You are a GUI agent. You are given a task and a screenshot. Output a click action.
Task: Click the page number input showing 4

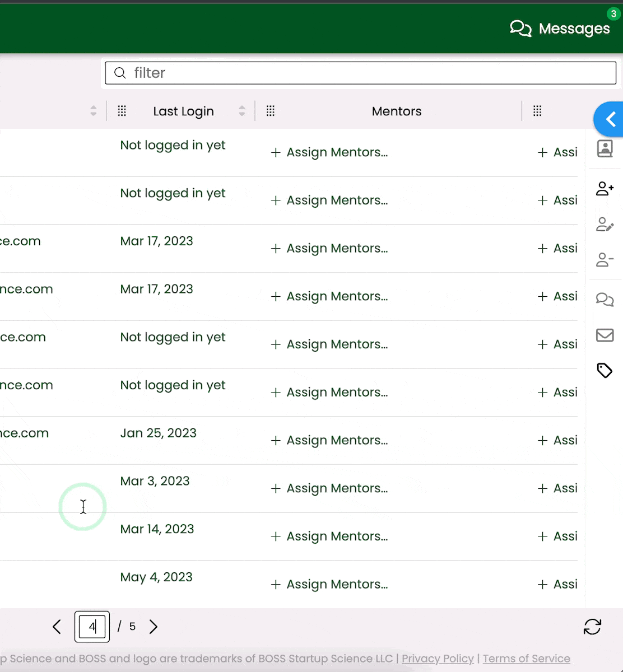point(92,627)
